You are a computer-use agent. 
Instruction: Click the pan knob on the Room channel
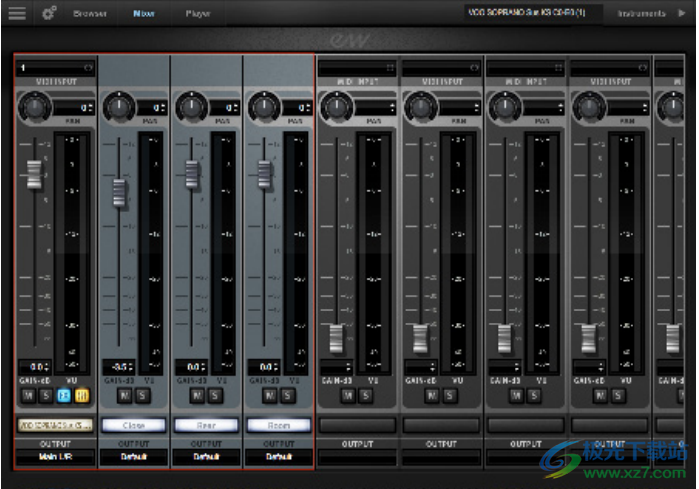pos(264,107)
